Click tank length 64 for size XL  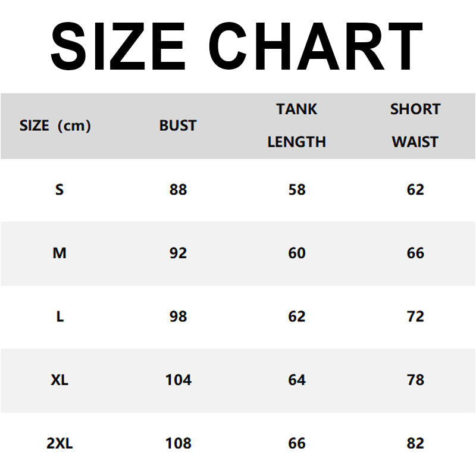296,380
